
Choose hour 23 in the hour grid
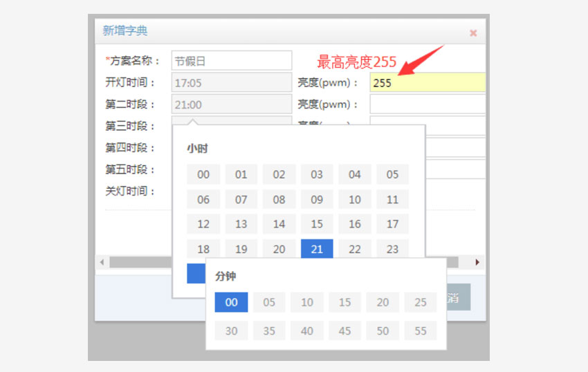click(392, 249)
